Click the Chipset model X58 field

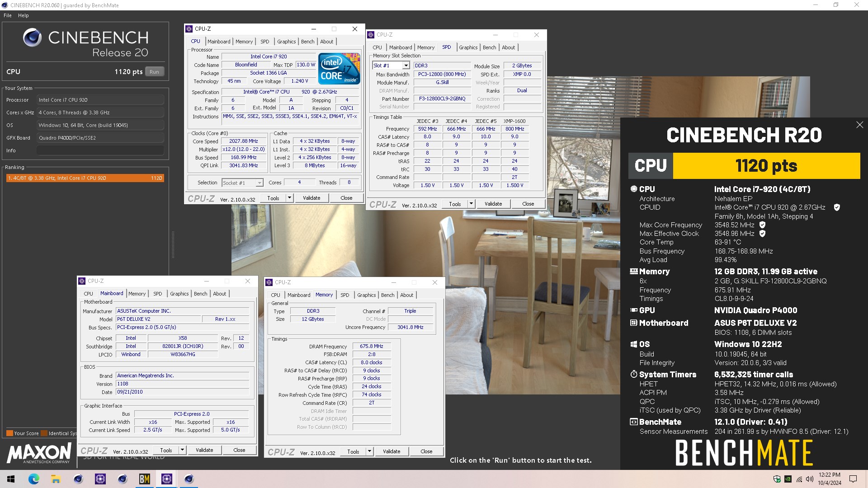[x=183, y=338]
